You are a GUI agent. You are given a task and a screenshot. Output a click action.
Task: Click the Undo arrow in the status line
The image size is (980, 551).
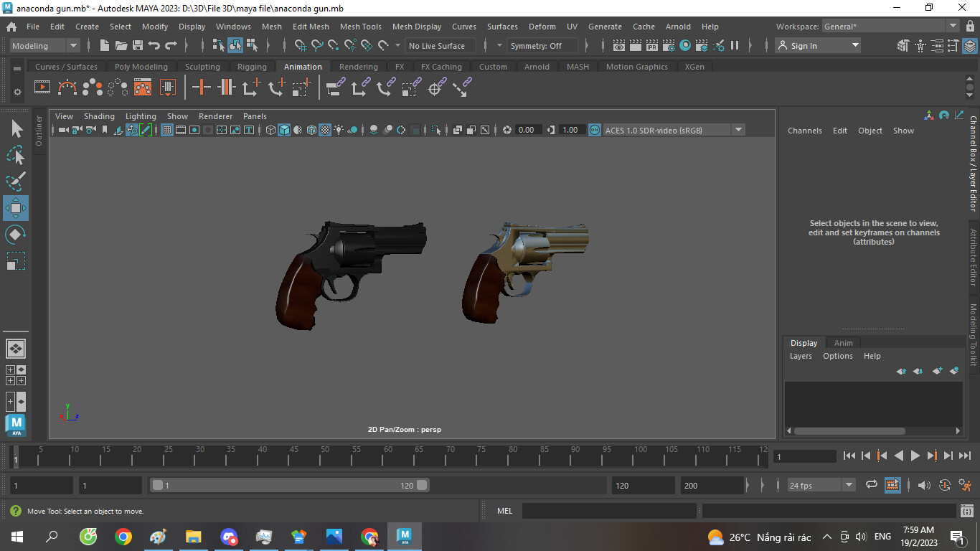point(154,46)
